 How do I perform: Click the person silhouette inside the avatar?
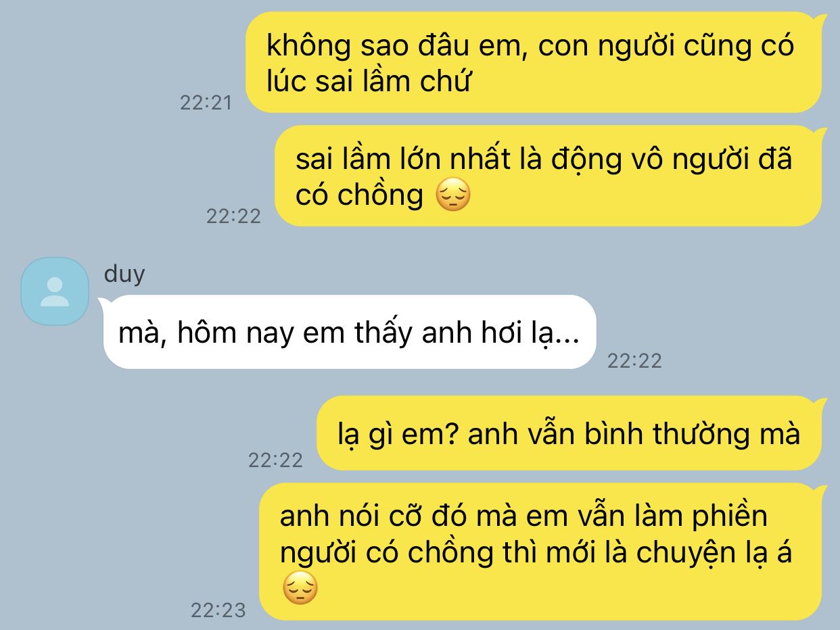(x=55, y=292)
